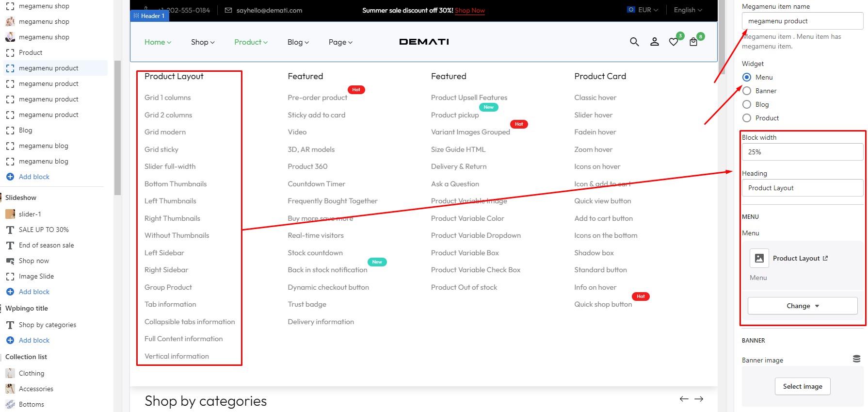Select the Product widget radio button
Screen dimensions: 868x412
click(x=747, y=118)
